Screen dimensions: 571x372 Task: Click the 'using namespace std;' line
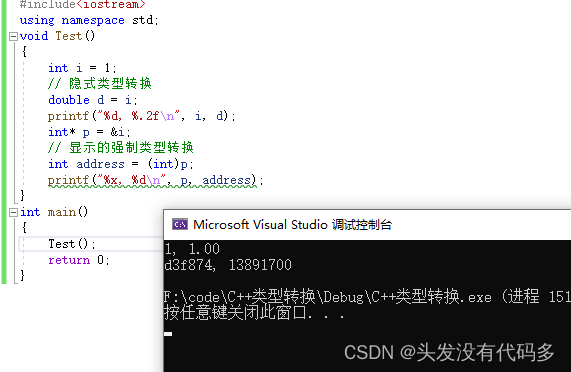tap(89, 20)
